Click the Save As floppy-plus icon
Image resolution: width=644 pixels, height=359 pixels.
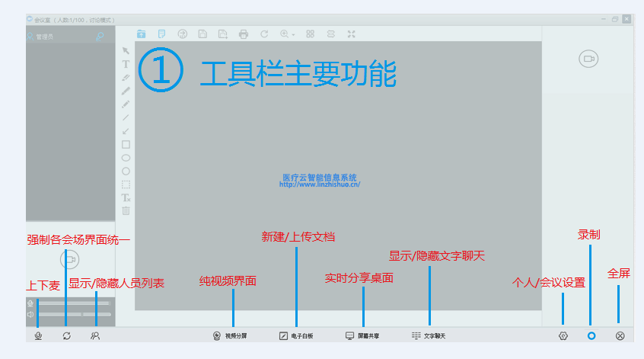point(223,34)
